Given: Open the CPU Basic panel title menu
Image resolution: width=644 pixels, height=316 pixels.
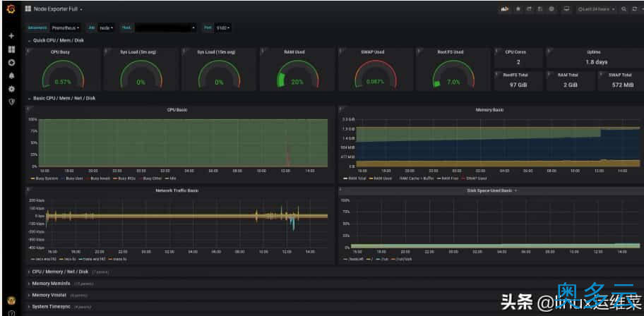Looking at the screenshot, I should pos(177,109).
